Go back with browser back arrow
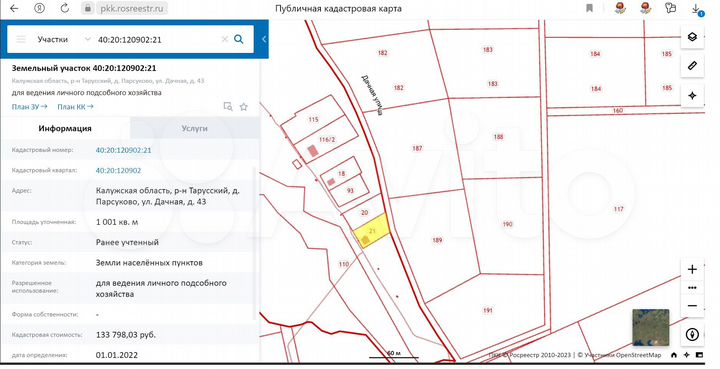This screenshot has height=369, width=720. pos(14,8)
